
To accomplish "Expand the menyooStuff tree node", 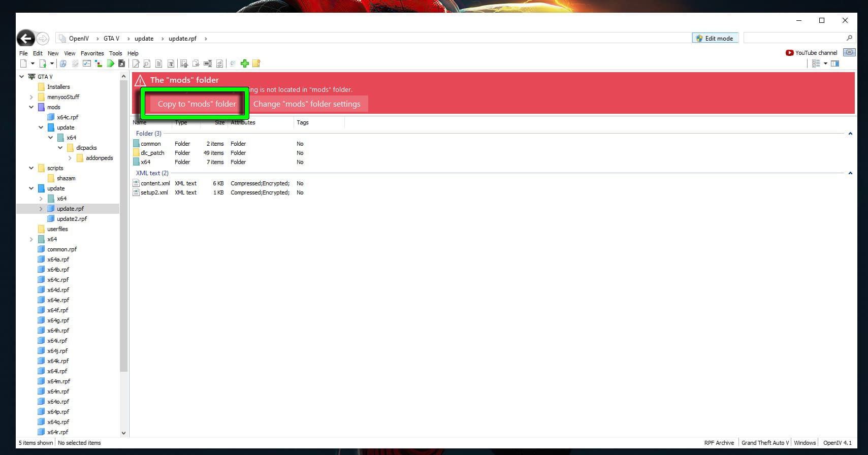I will point(31,97).
